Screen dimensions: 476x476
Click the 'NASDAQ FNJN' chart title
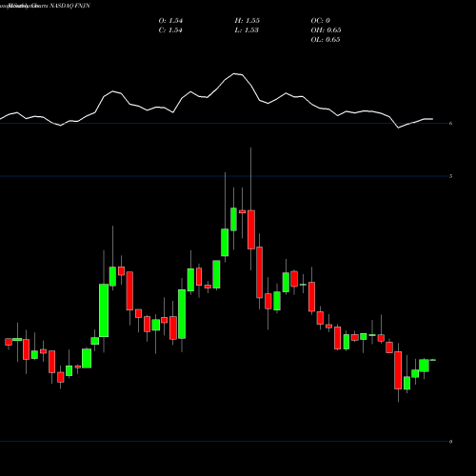click(x=69, y=6)
